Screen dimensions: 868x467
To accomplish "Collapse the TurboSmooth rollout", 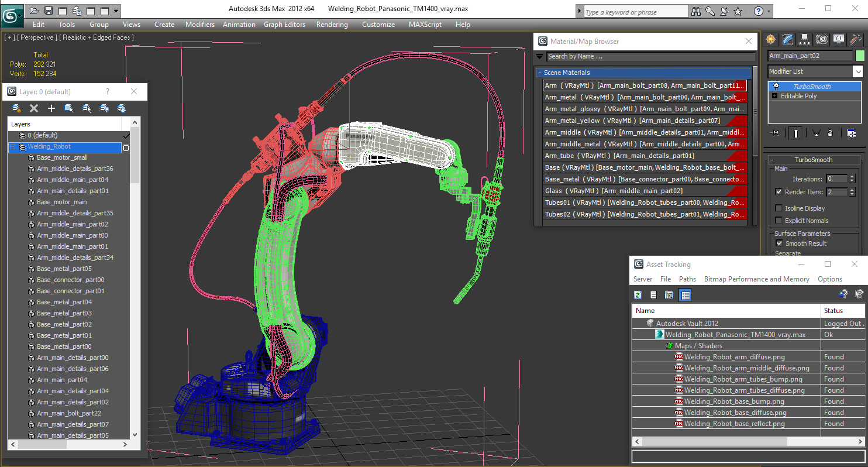I will tap(771, 160).
